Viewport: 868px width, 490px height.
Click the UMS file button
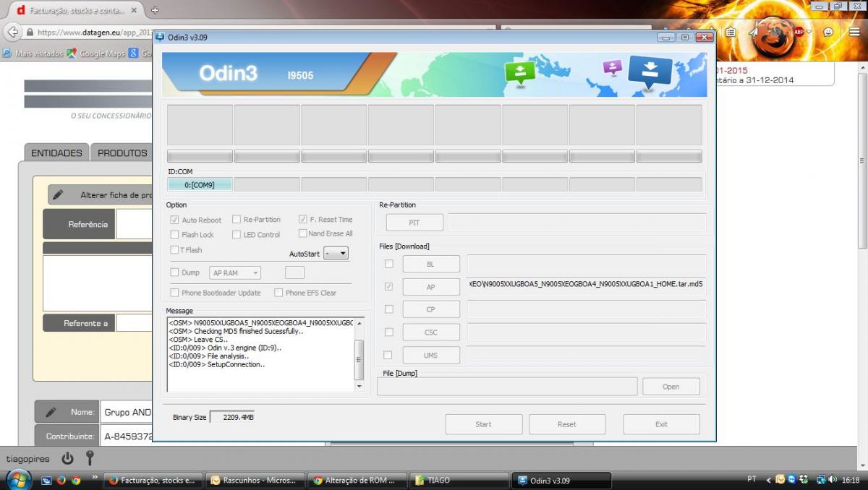[x=431, y=355]
